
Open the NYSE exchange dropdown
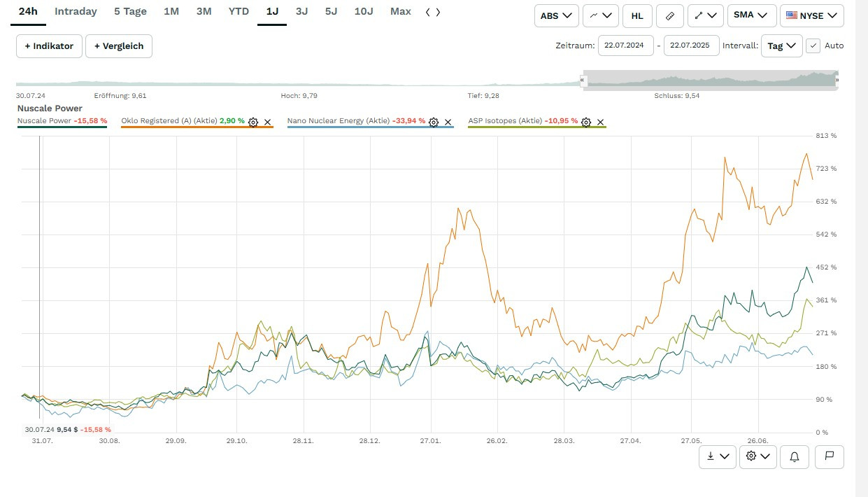pyautogui.click(x=812, y=15)
